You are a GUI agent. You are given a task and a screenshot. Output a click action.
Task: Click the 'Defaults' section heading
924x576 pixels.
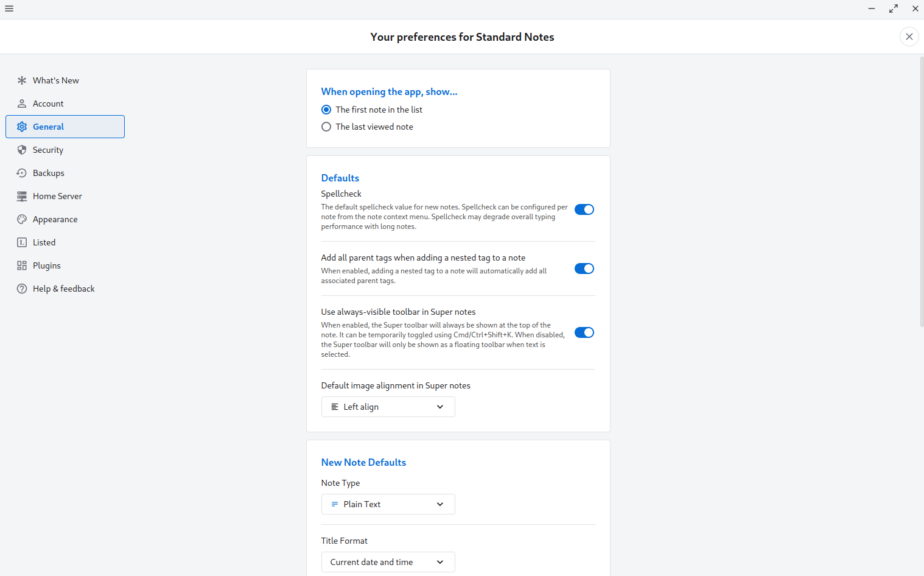click(x=340, y=178)
